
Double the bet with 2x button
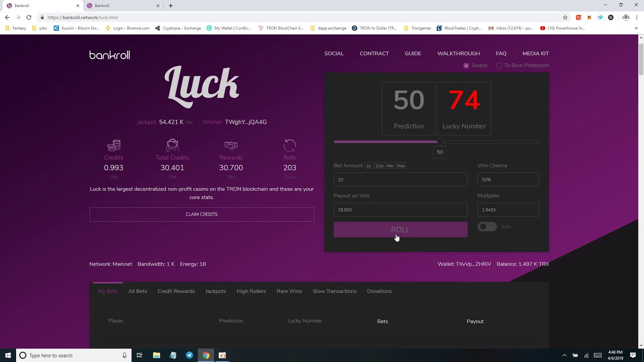click(369, 165)
